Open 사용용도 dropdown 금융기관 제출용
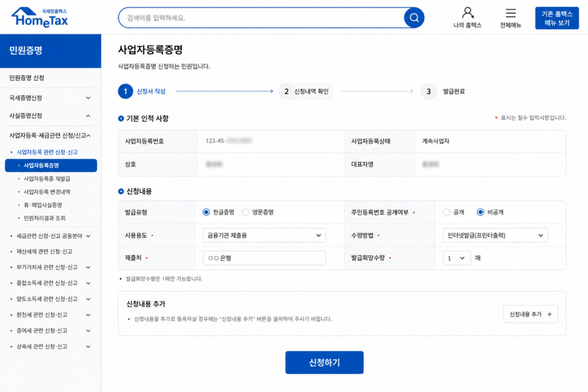The image size is (588, 392). pos(264,235)
